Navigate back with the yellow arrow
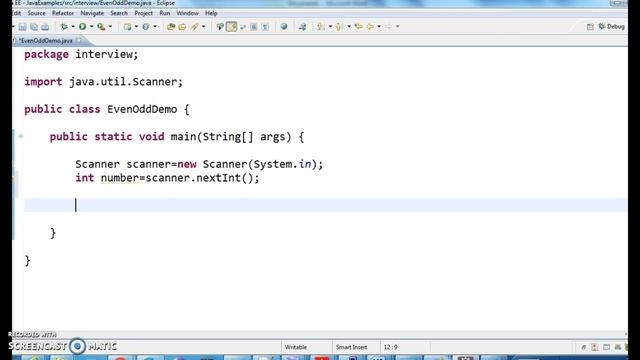 click(x=370, y=27)
